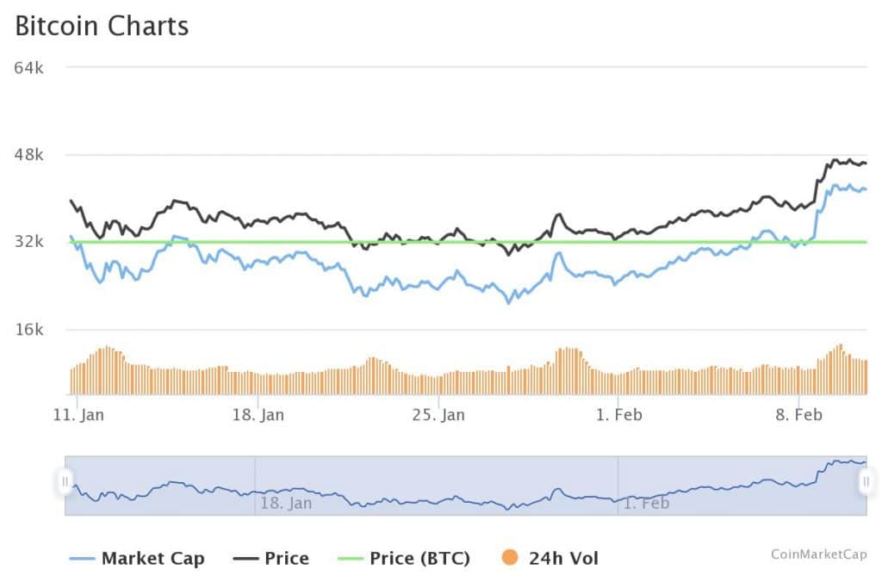Click the 8. Feb x-axis label
Screen dimensions: 882x588
point(798,415)
